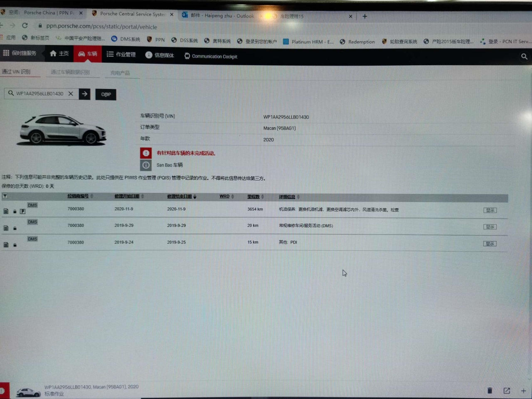Click 显示 button for the PDI row
532x399 pixels.
490,244
